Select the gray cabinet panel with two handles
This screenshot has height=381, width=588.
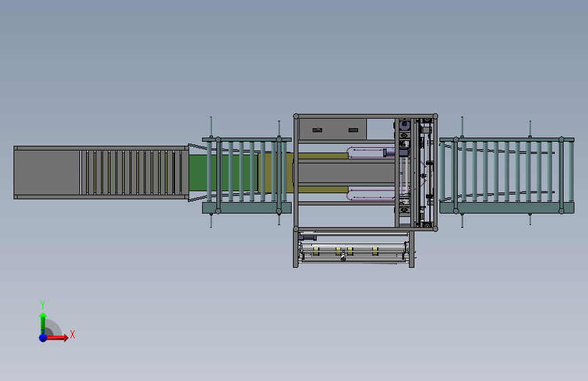point(332,129)
